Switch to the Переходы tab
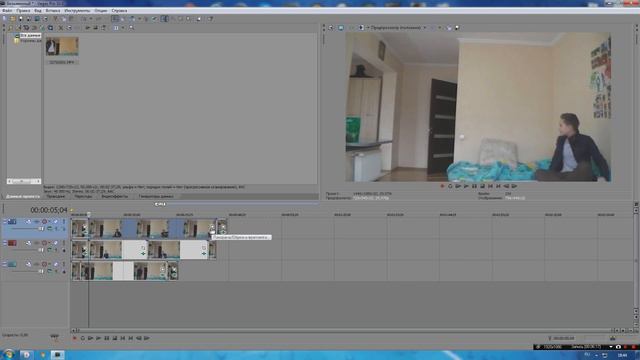This screenshot has width=640, height=360. point(83,196)
